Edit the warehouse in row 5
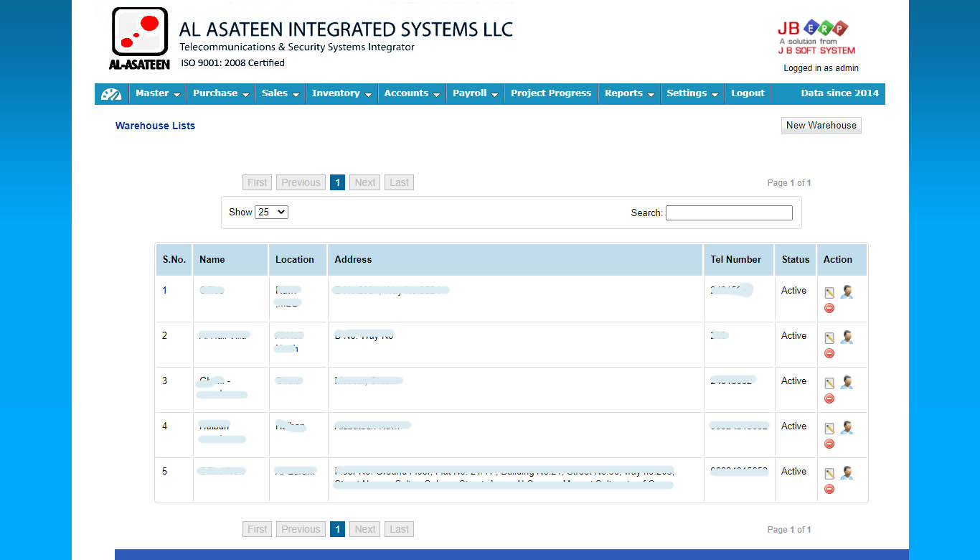The image size is (980, 560). (x=829, y=474)
